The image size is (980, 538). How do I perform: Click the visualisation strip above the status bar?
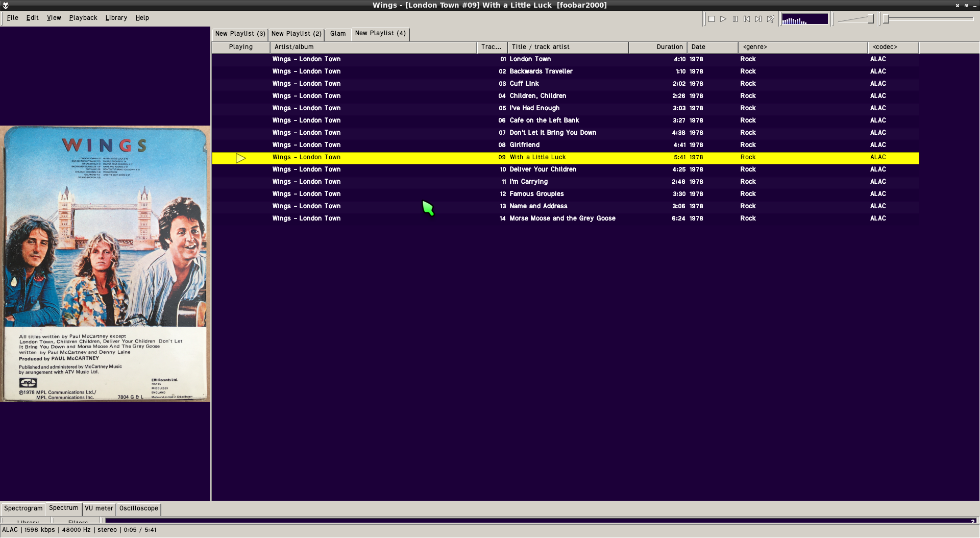(x=541, y=521)
